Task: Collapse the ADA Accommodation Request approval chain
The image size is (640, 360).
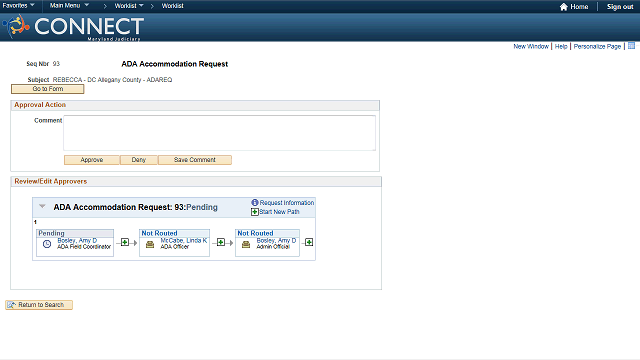Action: [42, 207]
